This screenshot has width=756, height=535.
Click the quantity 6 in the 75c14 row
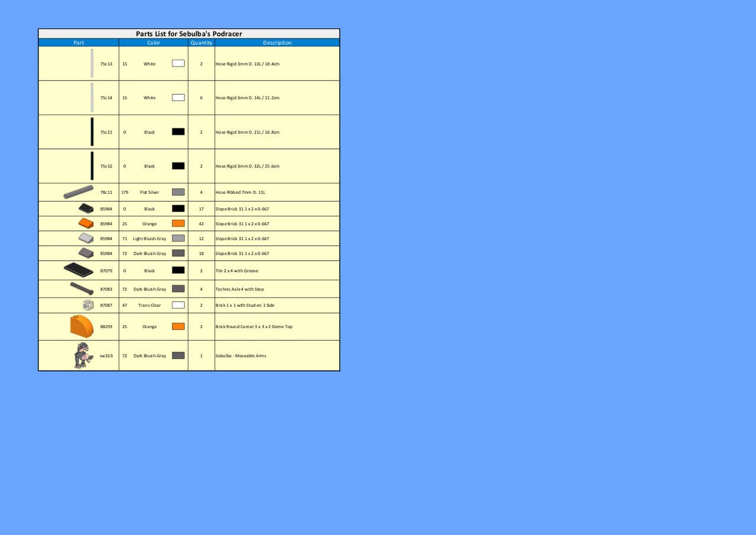201,98
